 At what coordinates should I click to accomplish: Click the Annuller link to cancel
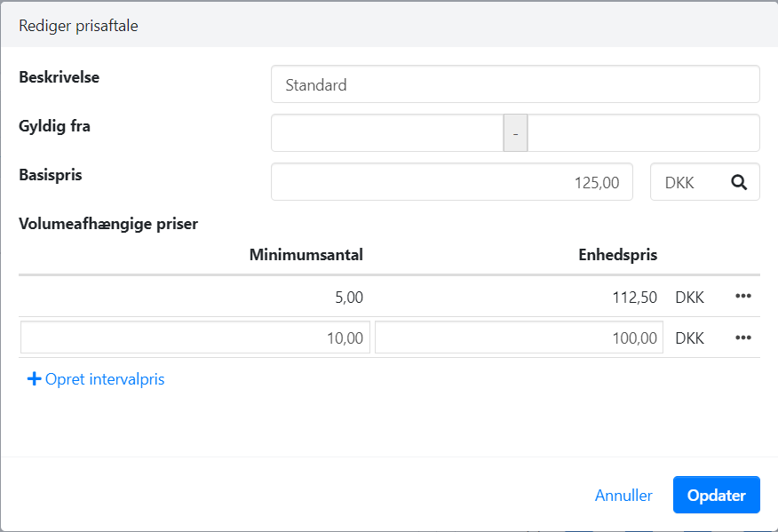(x=623, y=495)
